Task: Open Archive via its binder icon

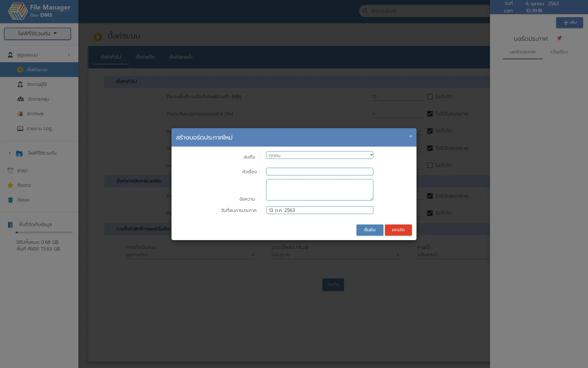Action: 20,114
